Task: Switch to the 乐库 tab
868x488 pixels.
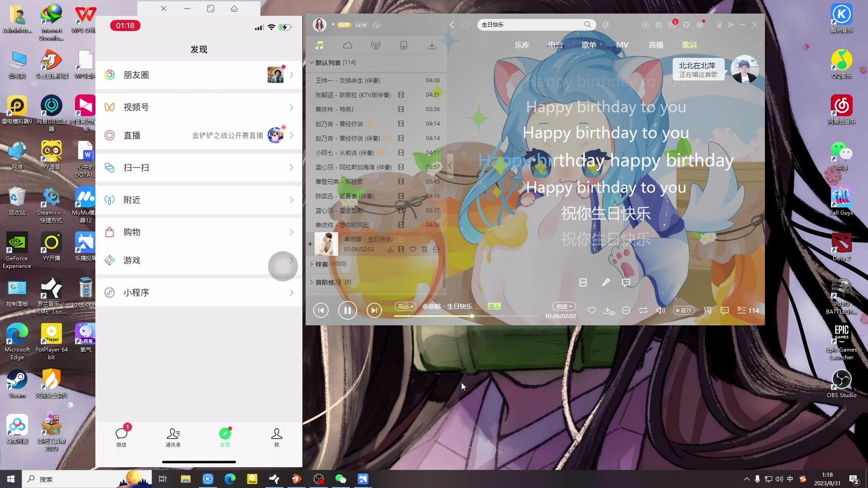Action: tap(522, 45)
